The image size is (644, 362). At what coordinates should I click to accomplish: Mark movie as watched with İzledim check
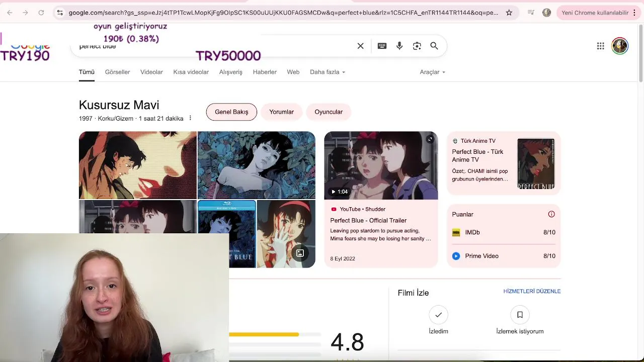[439, 315]
